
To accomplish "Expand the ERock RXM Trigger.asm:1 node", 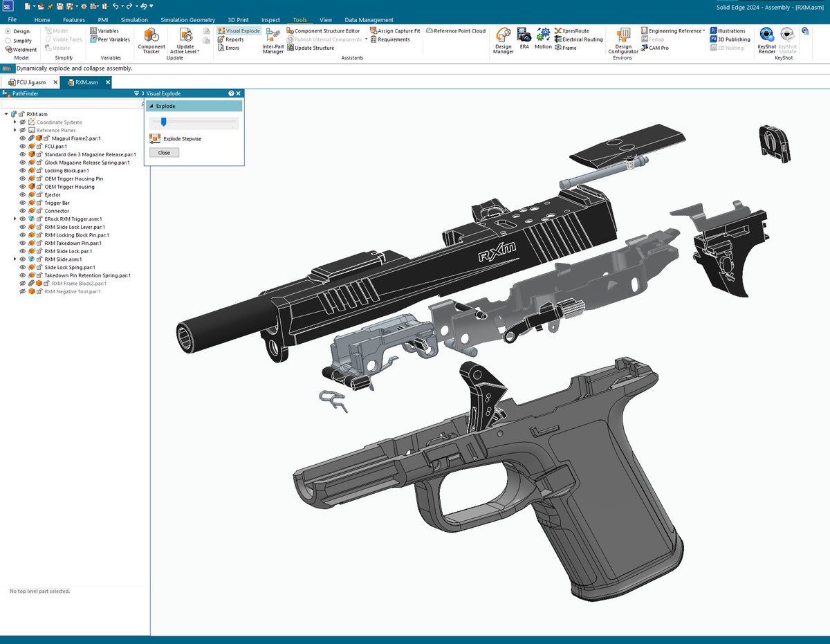I will coord(15,219).
